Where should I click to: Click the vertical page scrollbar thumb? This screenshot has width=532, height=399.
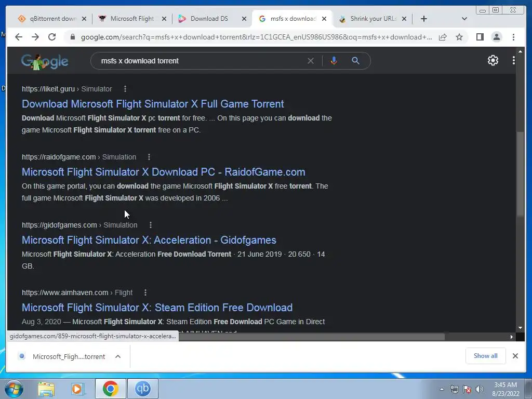point(520,173)
